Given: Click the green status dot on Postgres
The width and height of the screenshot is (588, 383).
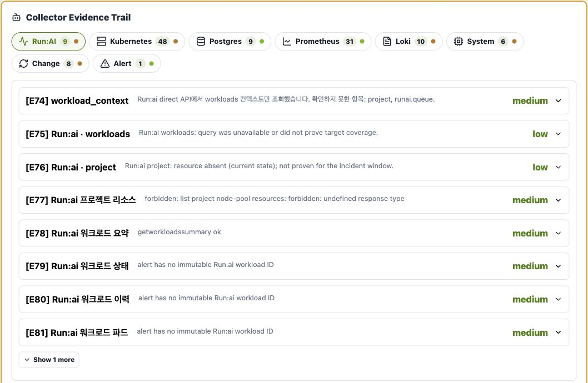Looking at the screenshot, I should pyautogui.click(x=262, y=41).
